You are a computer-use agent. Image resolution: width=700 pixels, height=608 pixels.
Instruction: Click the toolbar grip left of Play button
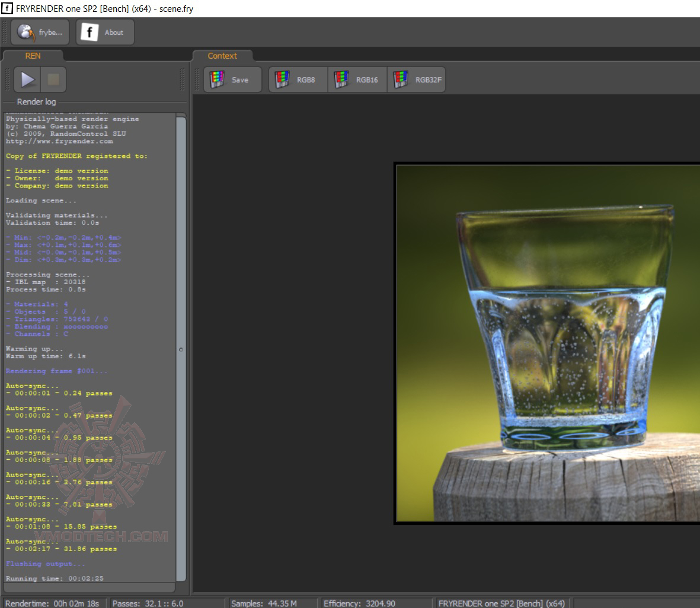(8, 79)
